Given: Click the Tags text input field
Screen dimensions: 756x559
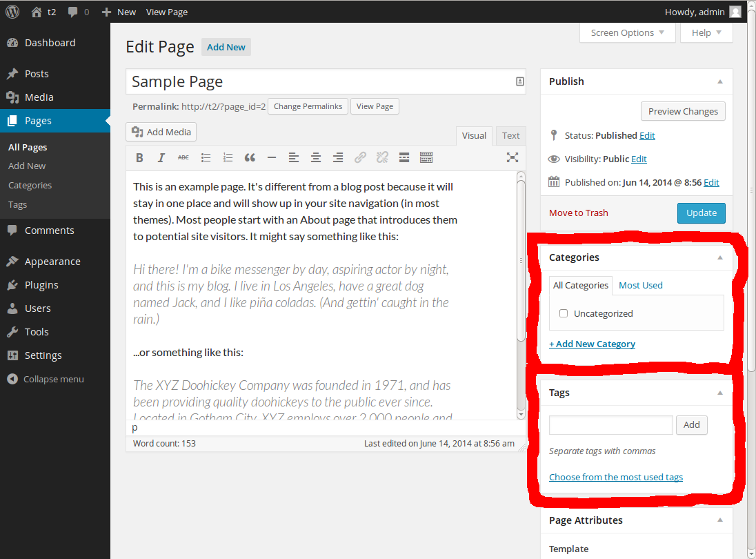Looking at the screenshot, I should tap(610, 425).
